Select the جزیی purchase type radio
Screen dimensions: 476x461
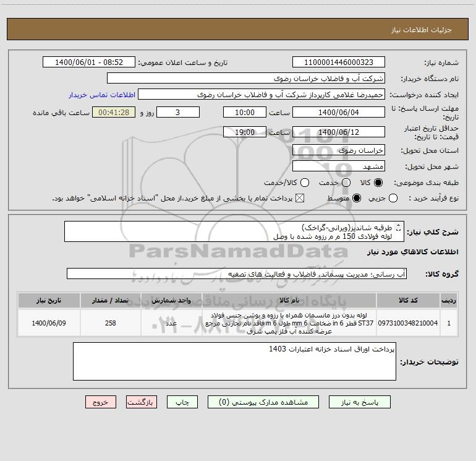pyautogui.click(x=393, y=198)
